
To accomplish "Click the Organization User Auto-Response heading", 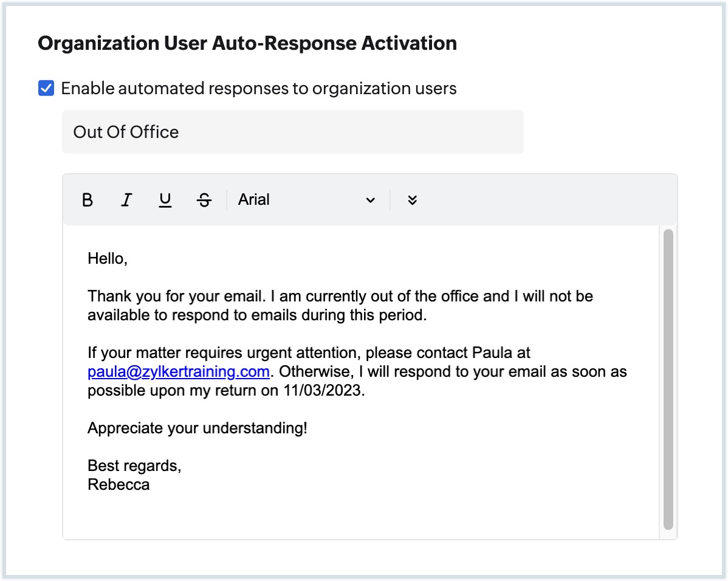I will [247, 43].
